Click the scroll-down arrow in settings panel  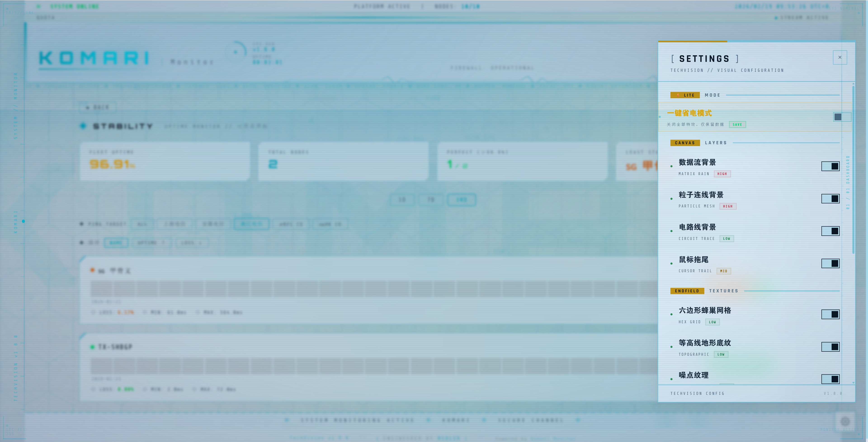(853, 383)
